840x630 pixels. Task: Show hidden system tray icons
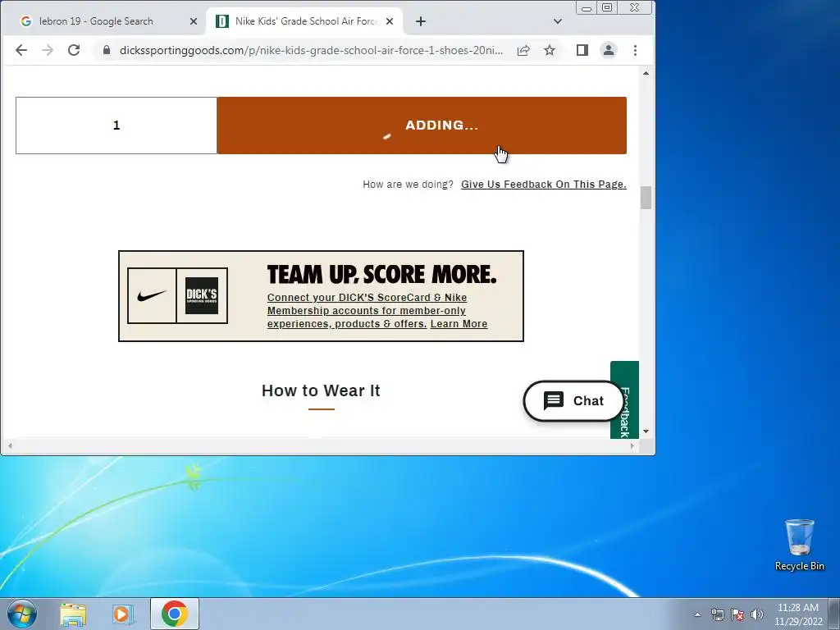pos(697,614)
